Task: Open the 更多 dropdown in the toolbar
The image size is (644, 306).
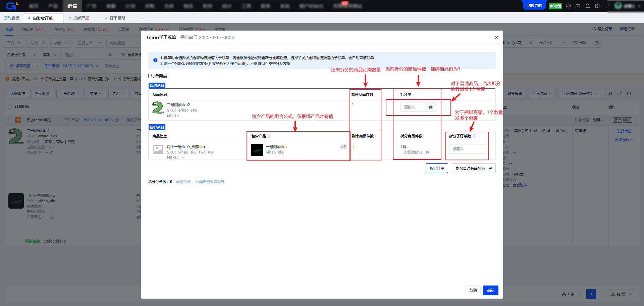Action: (x=96, y=93)
